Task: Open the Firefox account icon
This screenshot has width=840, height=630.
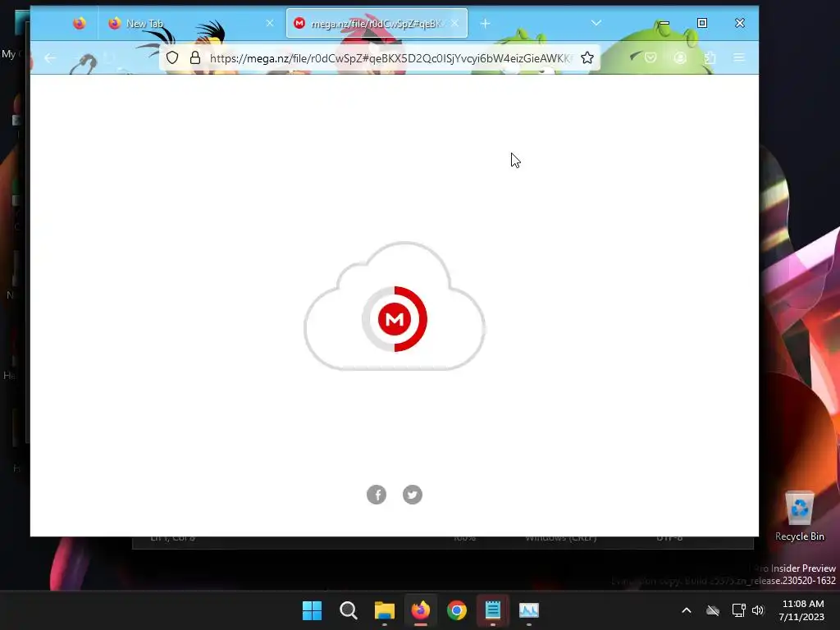Action: [x=680, y=58]
